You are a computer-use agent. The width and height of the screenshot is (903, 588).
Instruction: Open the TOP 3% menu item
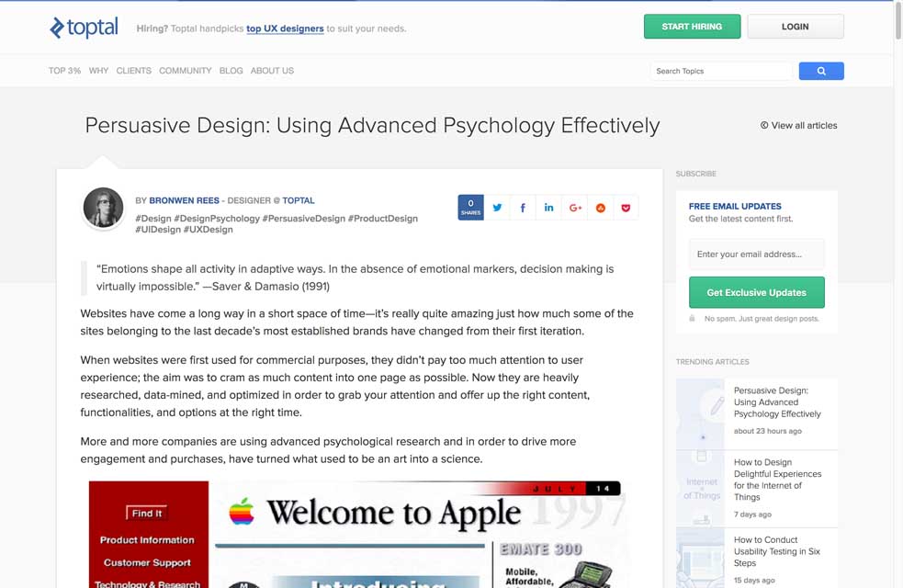(x=64, y=71)
